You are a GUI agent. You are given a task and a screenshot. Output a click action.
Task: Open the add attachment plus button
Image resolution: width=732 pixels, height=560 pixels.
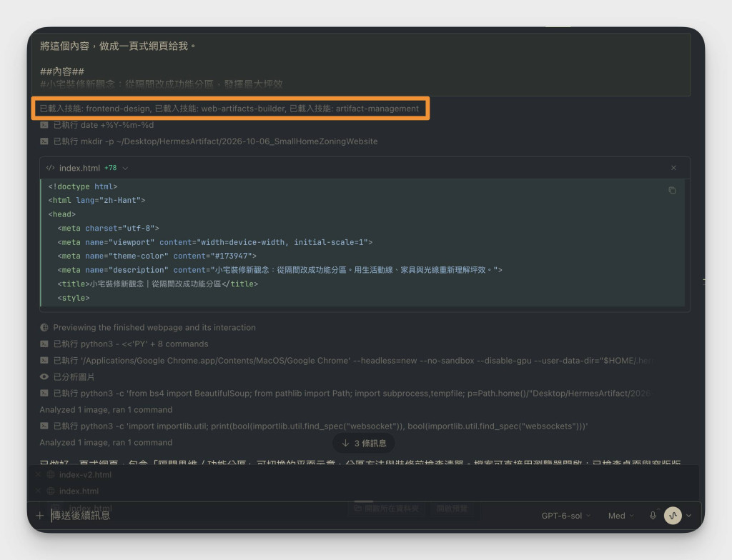(40, 515)
